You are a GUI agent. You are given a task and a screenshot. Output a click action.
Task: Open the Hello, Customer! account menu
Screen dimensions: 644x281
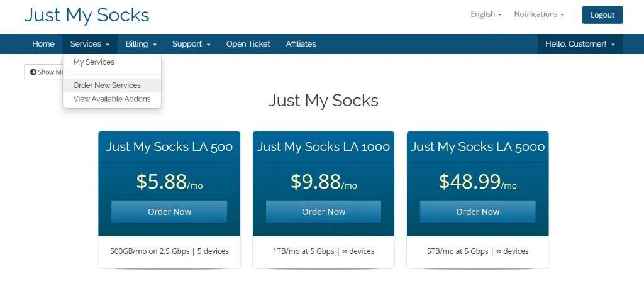click(580, 44)
